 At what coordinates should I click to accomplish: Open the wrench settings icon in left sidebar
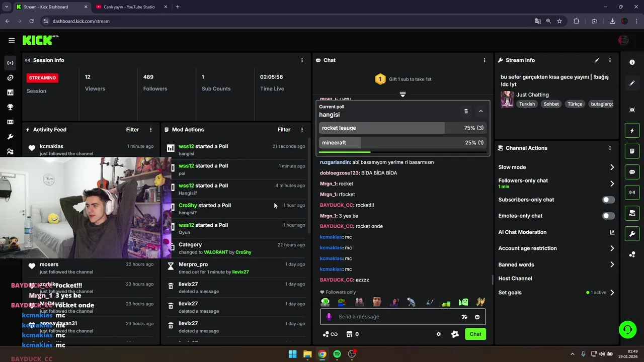click(10, 137)
